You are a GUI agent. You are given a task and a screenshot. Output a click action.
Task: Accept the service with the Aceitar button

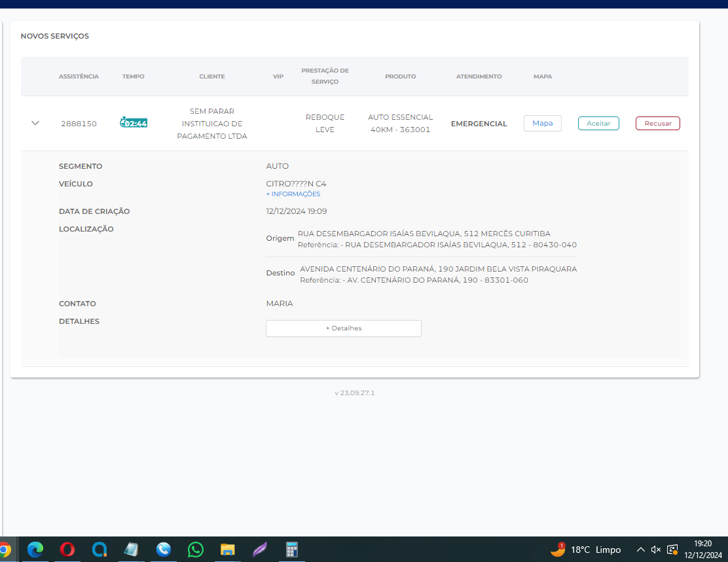point(598,123)
